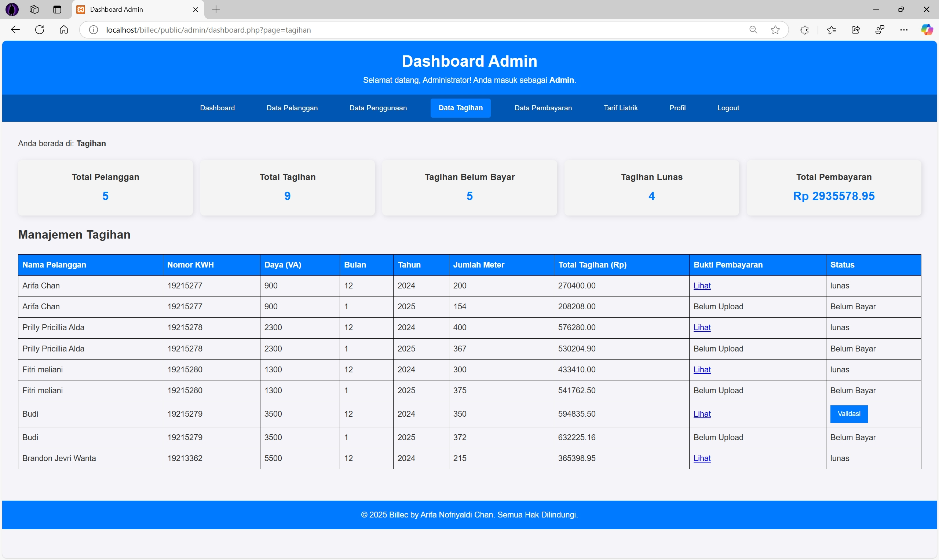The width and height of the screenshot is (939, 560).
Task: Open the Tarif Listrik navigation item
Action: [x=621, y=108]
